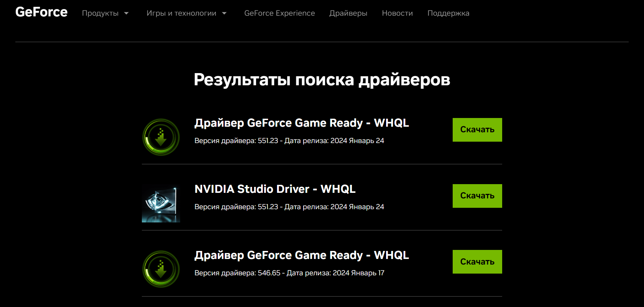Click Game Ready version text 551.23 Январь 24
This screenshot has height=307, width=644.
click(289, 141)
